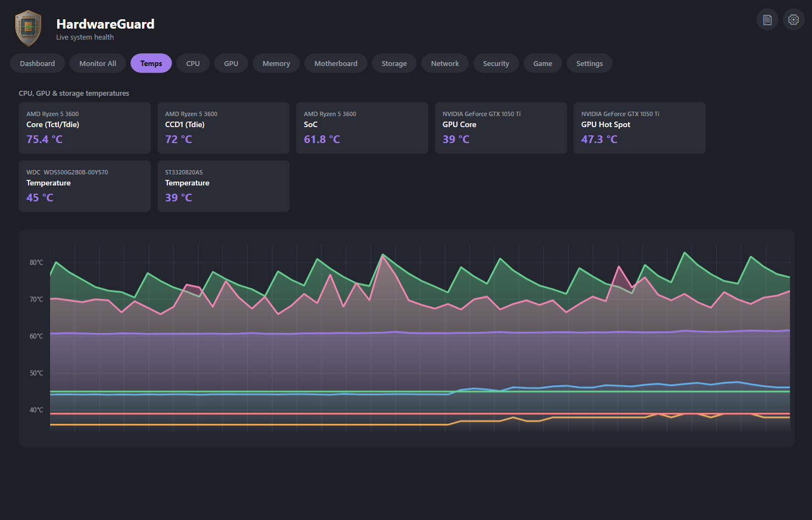Click 'CPU, GPU & storage temperatures' heading
This screenshot has height=520, width=812.
74,94
